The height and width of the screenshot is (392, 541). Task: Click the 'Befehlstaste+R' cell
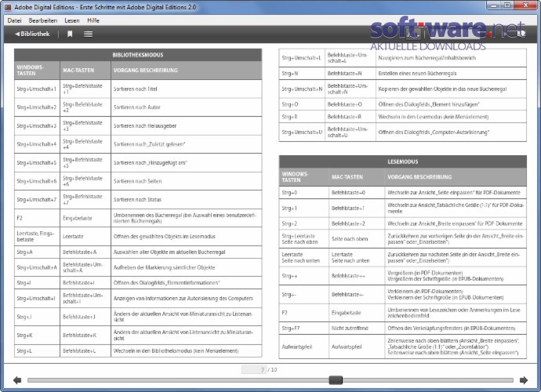click(x=350, y=117)
